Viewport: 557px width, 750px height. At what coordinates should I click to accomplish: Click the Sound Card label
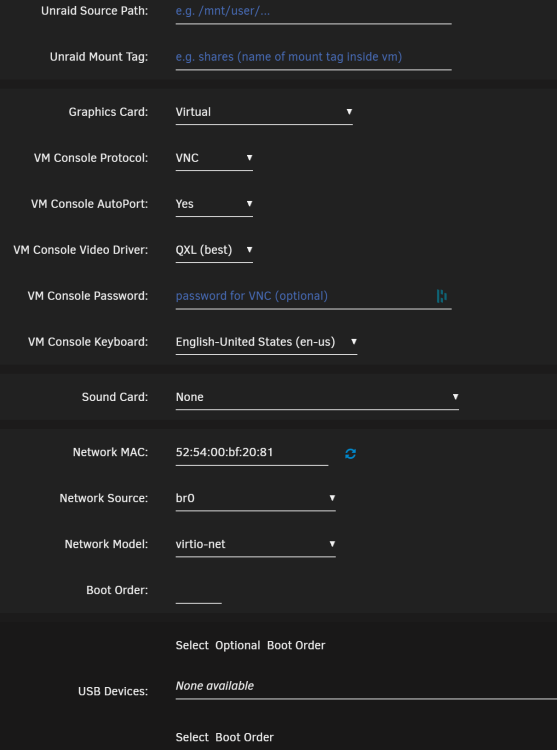click(115, 397)
